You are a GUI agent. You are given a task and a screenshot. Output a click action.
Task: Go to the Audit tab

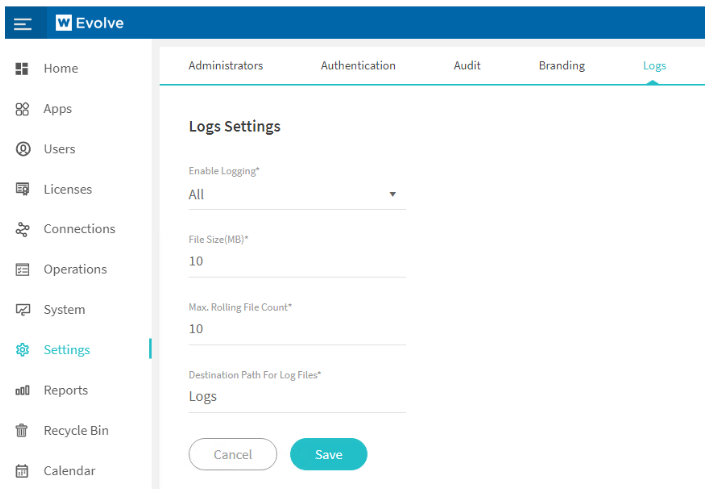467,66
